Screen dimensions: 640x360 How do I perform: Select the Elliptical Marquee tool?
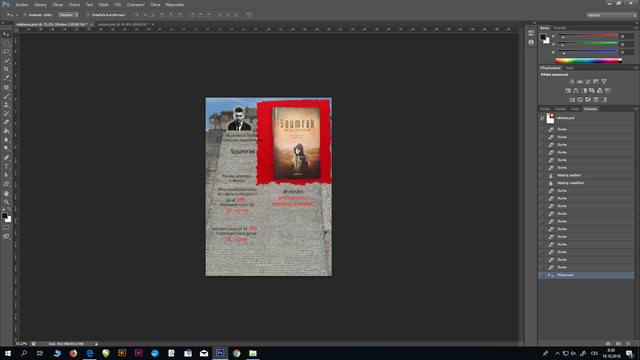click(6, 43)
